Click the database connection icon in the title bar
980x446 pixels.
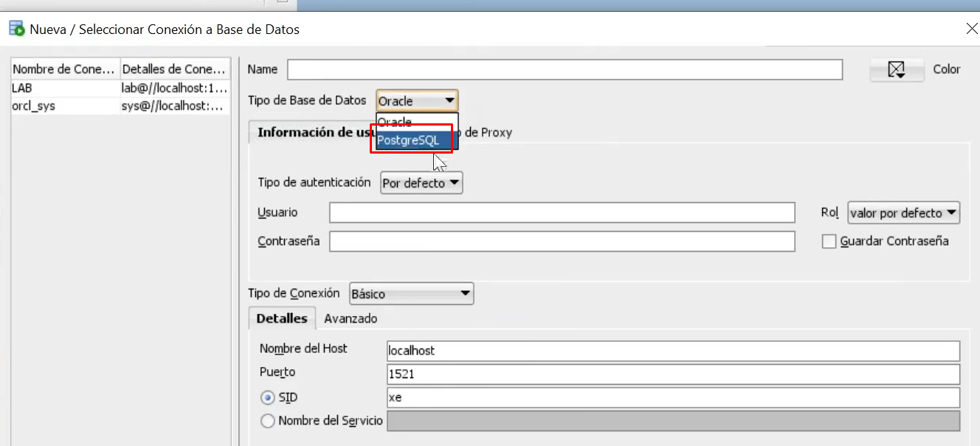15,29
